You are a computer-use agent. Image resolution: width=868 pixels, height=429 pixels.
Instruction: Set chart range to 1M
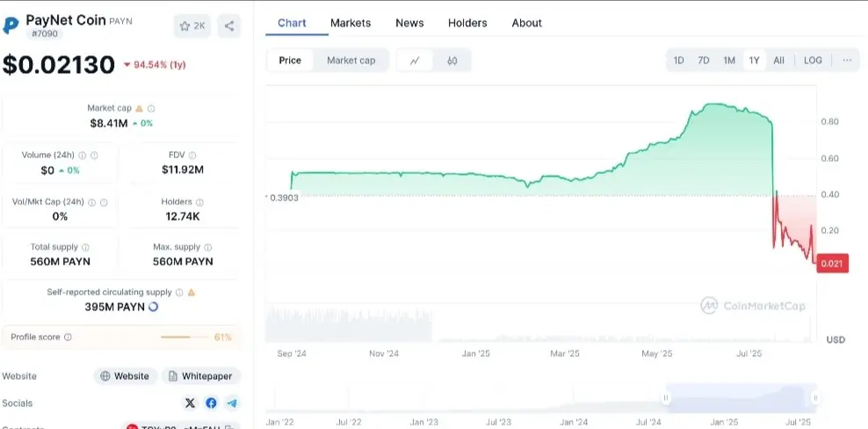pos(729,61)
